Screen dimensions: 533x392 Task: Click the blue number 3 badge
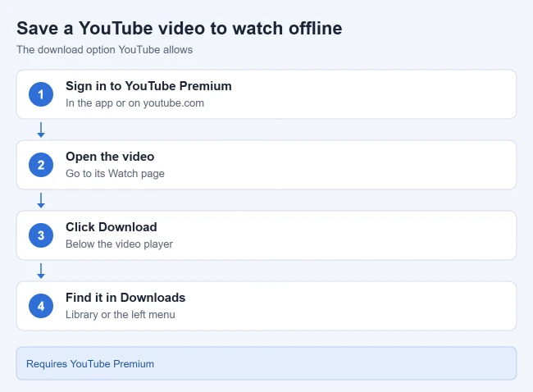tap(41, 235)
